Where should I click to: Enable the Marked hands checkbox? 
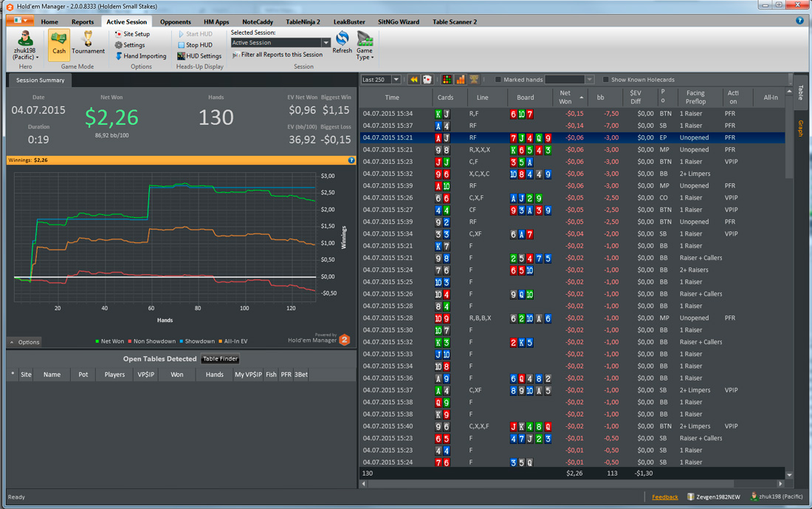click(498, 80)
